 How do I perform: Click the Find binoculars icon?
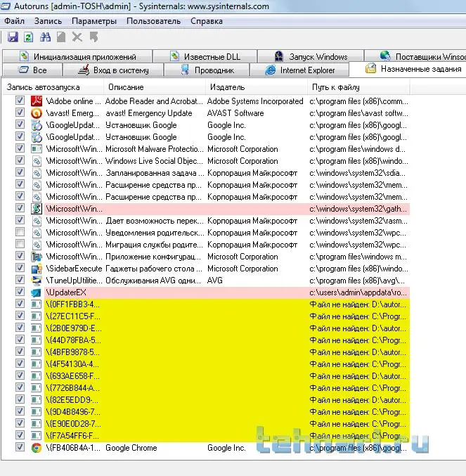pos(45,37)
